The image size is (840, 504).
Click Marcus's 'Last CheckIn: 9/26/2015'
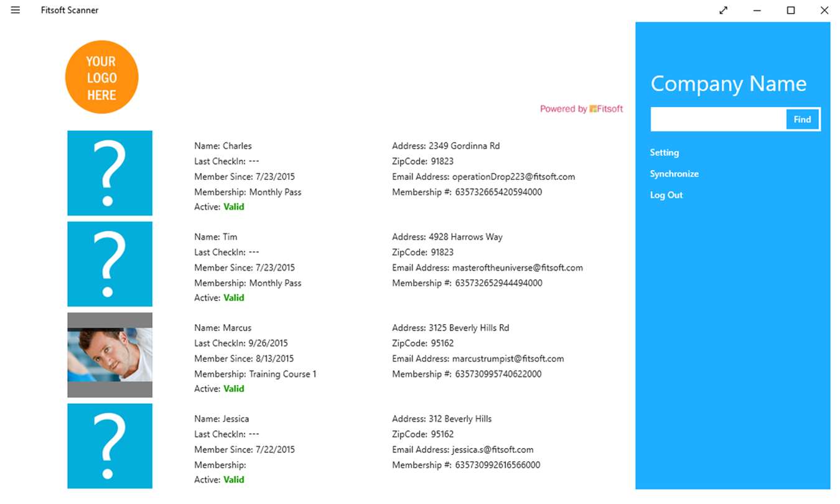[x=241, y=343]
